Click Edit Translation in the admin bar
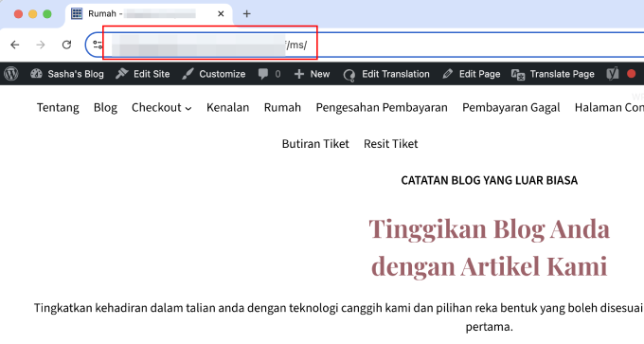The image size is (644, 344). click(x=386, y=74)
